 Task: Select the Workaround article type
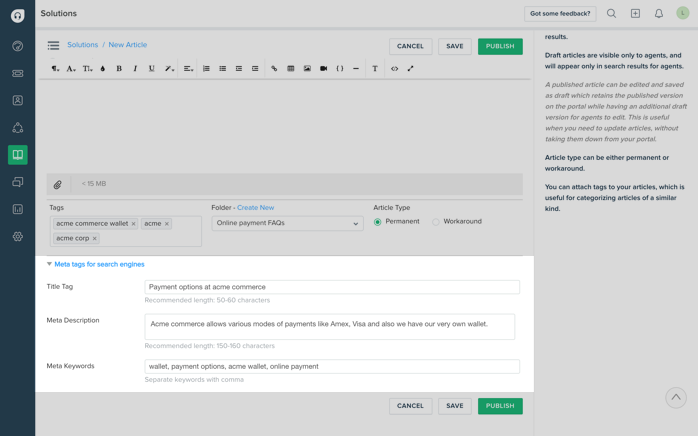[x=436, y=222]
